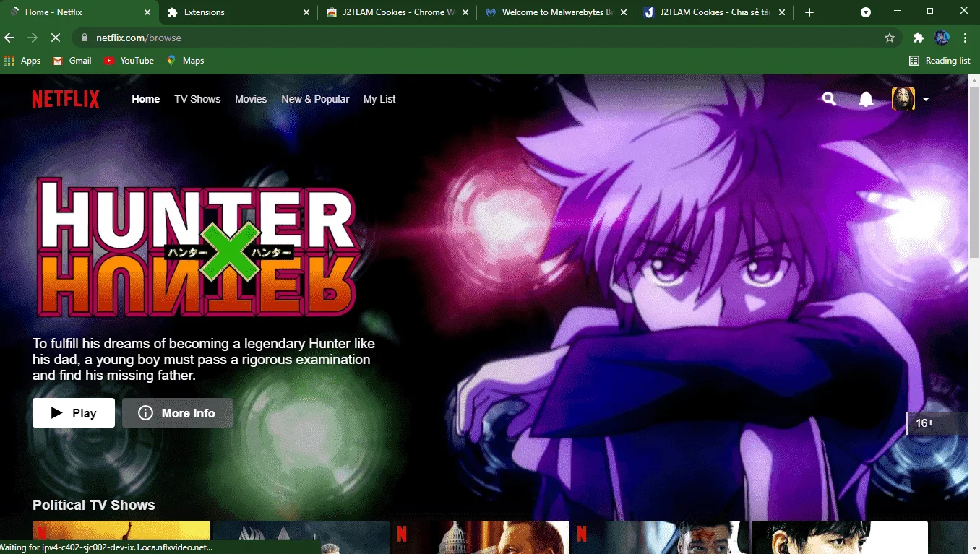
Task: Bookmark this page with star icon
Action: pyautogui.click(x=890, y=38)
